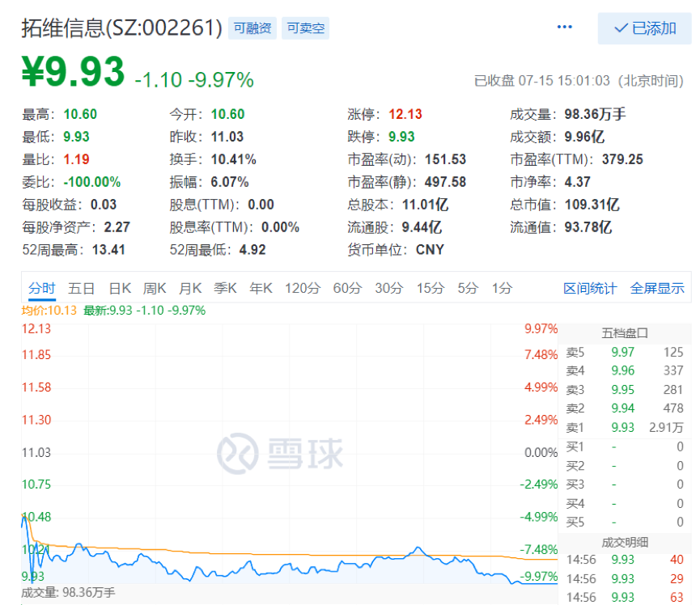Screen dimensions: 700x605
Task: Click the stock title 拓维信息(SZ:002261)
Action: coord(122,28)
